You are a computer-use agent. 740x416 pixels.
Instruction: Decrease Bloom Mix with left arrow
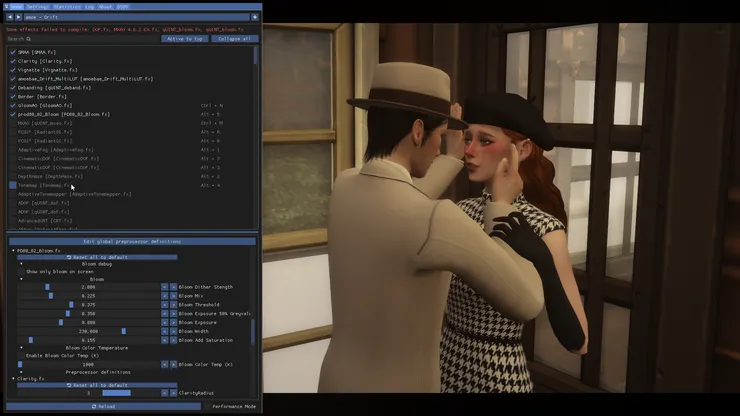coord(164,296)
